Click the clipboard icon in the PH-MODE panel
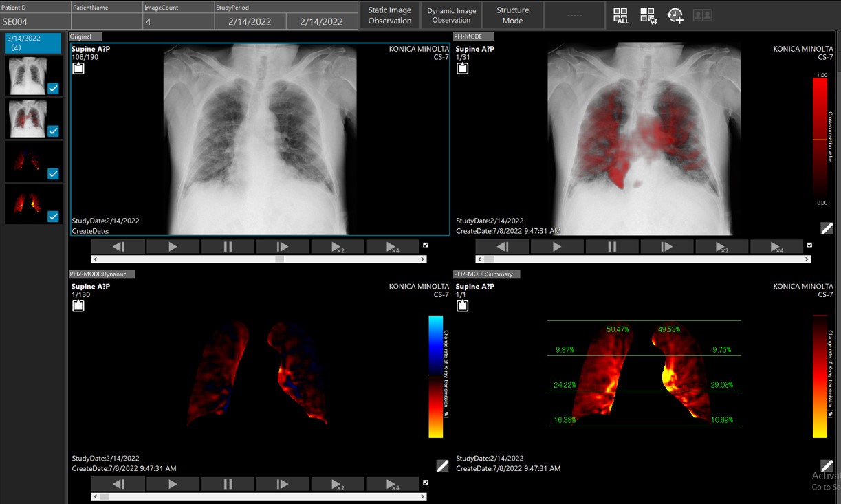841x504 pixels. tap(463, 68)
